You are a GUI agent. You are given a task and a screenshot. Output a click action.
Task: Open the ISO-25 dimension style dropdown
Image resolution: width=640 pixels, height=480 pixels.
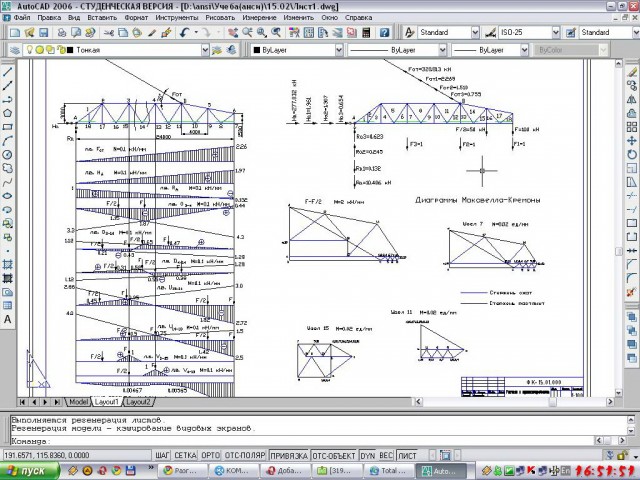click(x=556, y=32)
